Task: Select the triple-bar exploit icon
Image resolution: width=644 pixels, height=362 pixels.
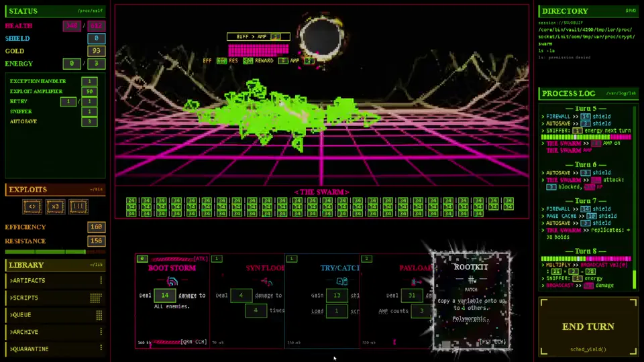Action: (x=78, y=206)
